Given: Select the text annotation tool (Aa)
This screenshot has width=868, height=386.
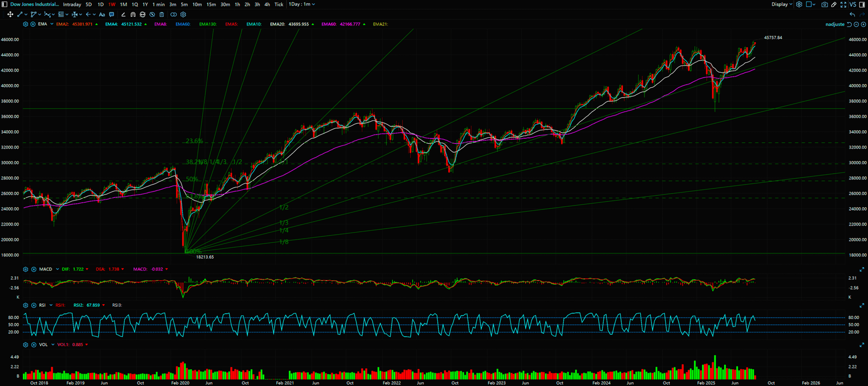Looking at the screenshot, I should coord(101,15).
